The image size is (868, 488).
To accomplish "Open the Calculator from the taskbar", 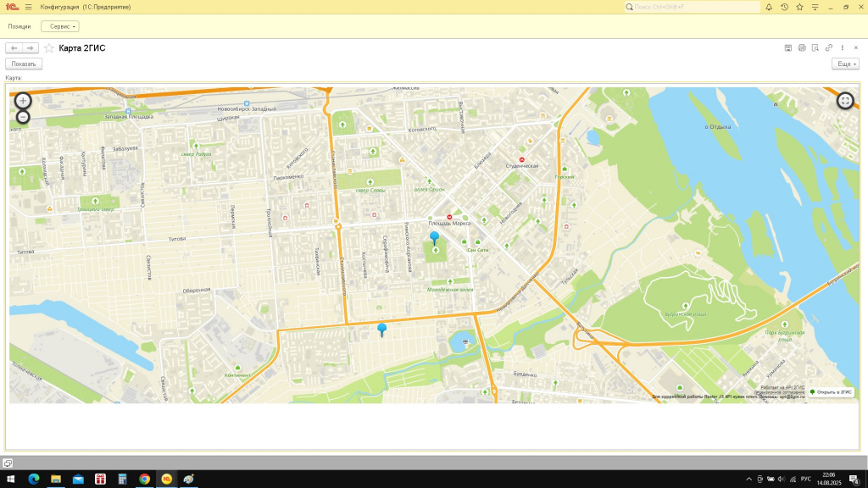I will [122, 480].
